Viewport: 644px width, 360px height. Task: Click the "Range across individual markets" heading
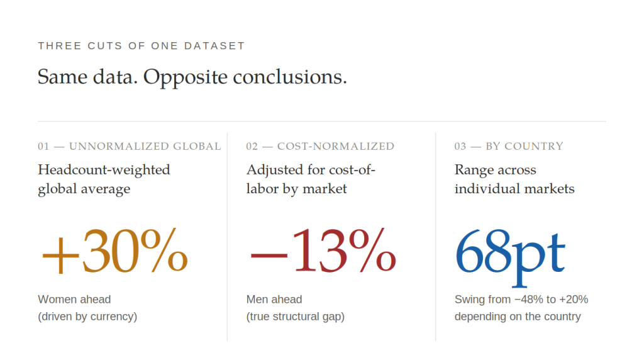tap(514, 179)
